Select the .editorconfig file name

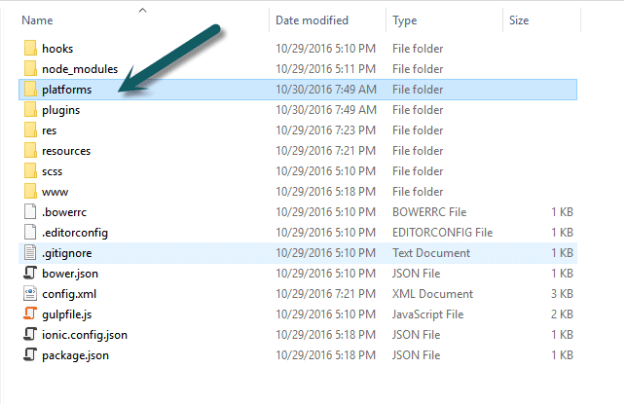(x=75, y=232)
